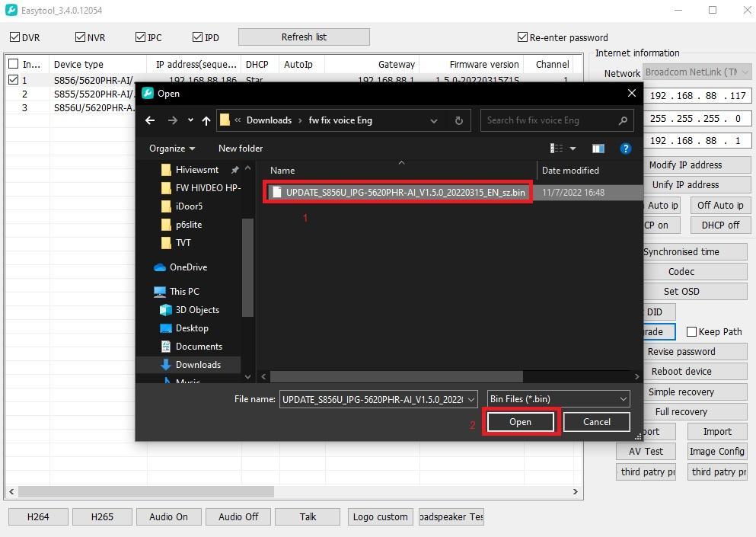Screen dimensions: 756x537
Task: Click the search magnifier icon
Action: coord(623,120)
